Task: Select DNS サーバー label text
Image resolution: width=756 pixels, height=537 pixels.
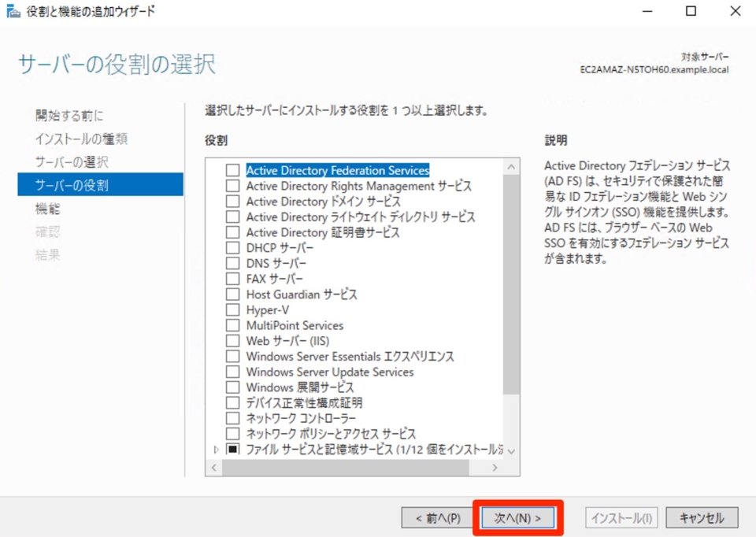Action: pyautogui.click(x=276, y=263)
